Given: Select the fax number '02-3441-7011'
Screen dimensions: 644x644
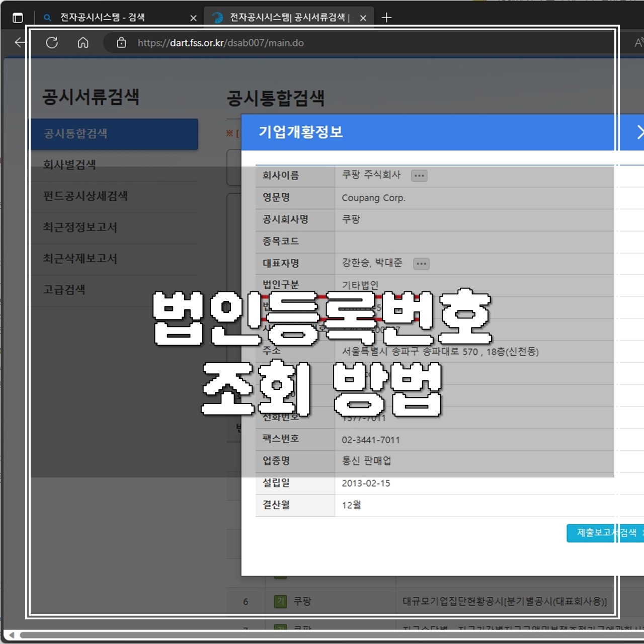Looking at the screenshot, I should pos(371,440).
